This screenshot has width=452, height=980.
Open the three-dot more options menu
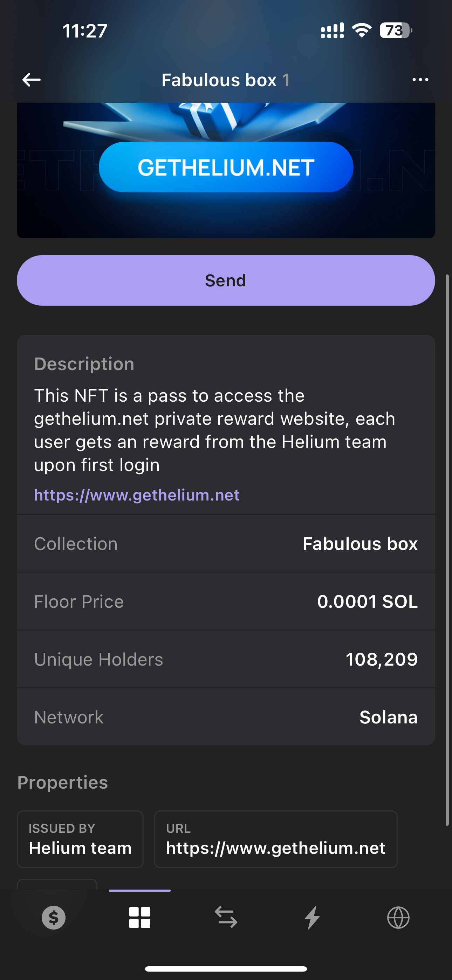pyautogui.click(x=420, y=80)
